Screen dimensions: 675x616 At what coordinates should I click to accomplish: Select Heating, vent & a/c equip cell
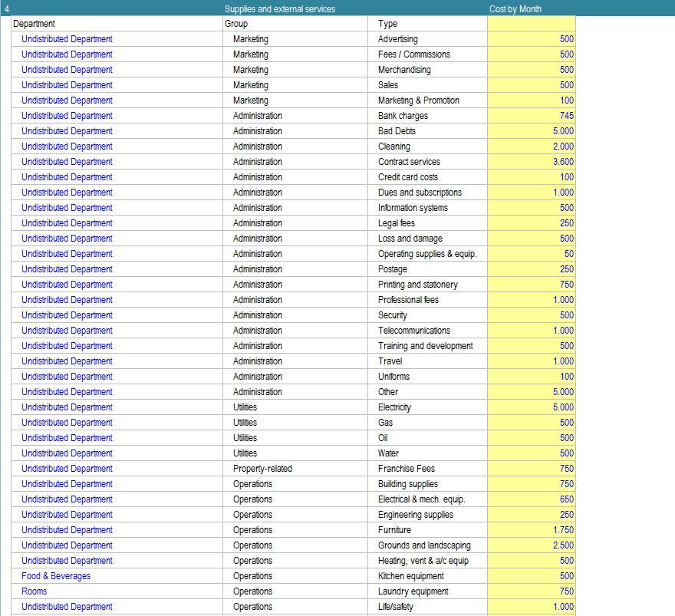tap(427, 561)
